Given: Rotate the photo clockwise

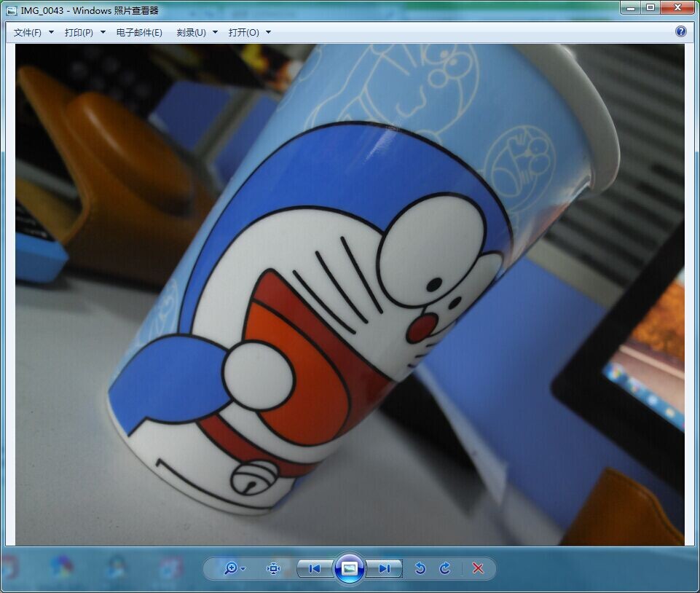Looking at the screenshot, I should coord(445,568).
